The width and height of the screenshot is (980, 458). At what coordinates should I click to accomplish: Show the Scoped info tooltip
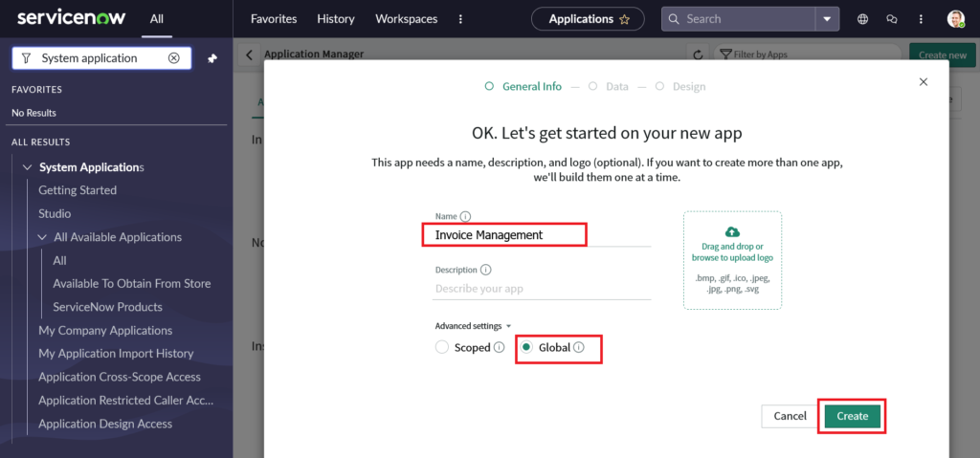[499, 347]
